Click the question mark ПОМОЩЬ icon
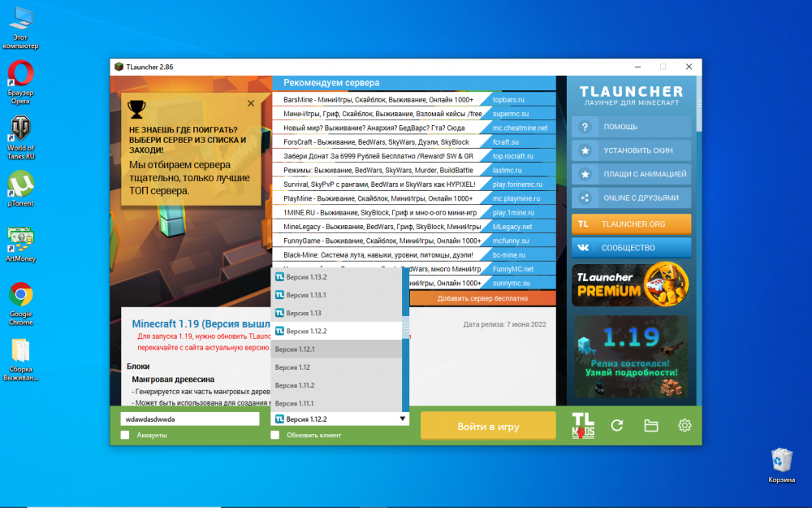The height and width of the screenshot is (508, 812). 585,127
